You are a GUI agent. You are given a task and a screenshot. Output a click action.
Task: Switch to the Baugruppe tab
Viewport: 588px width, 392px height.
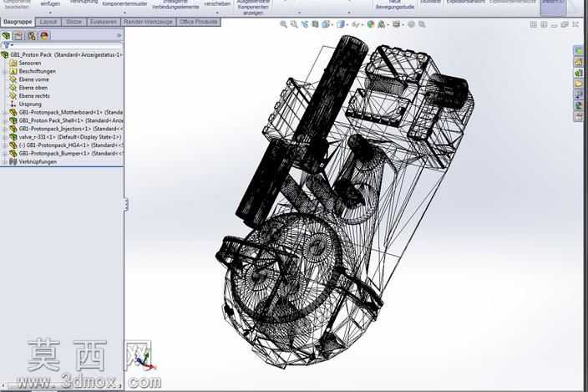pos(18,22)
